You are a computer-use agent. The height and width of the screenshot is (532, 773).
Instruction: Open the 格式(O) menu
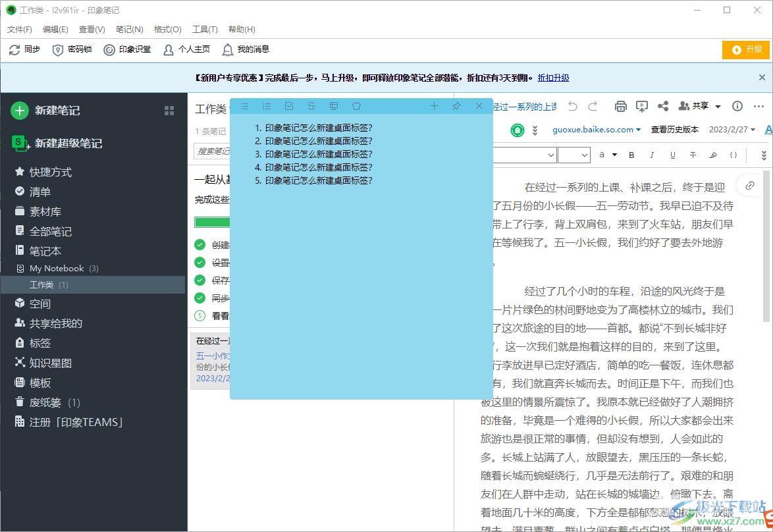[x=168, y=30]
